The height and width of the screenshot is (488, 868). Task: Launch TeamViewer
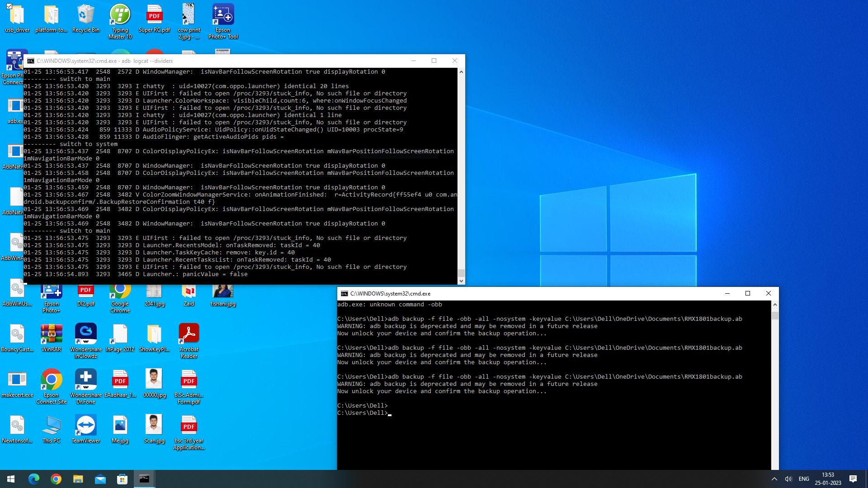click(85, 429)
